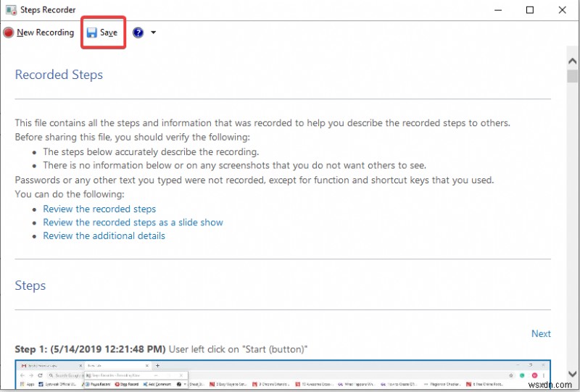Click the 'Recorded Steps' heading
This screenshot has height=392, width=580.
coord(59,75)
